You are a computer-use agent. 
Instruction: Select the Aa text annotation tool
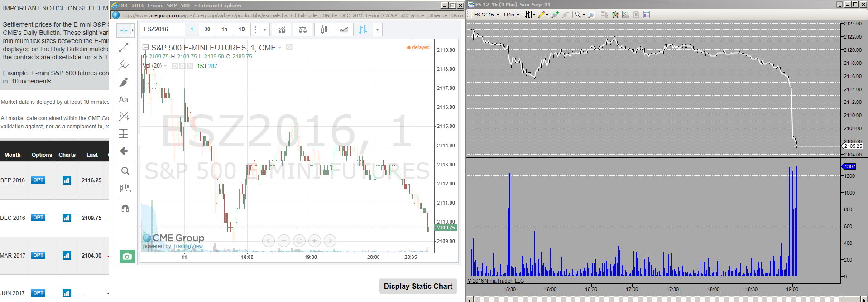(124, 99)
